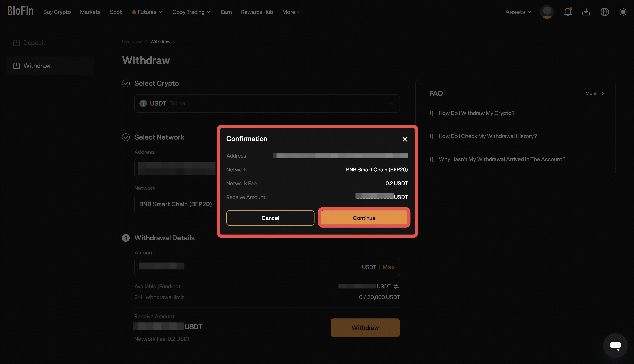Open the notification bell
The width and height of the screenshot is (634, 364).
(567, 12)
